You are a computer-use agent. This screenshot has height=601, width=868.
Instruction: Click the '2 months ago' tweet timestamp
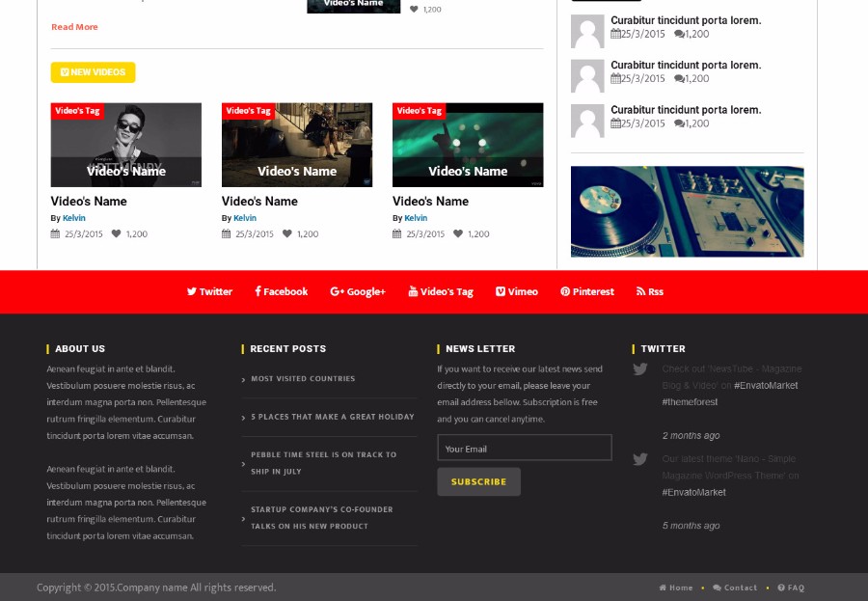pyautogui.click(x=691, y=435)
